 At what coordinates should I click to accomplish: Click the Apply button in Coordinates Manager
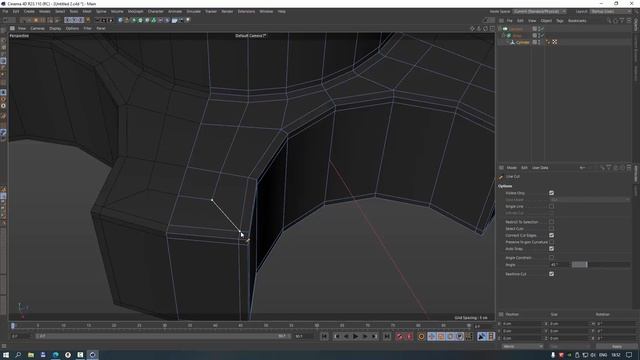pos(617,347)
